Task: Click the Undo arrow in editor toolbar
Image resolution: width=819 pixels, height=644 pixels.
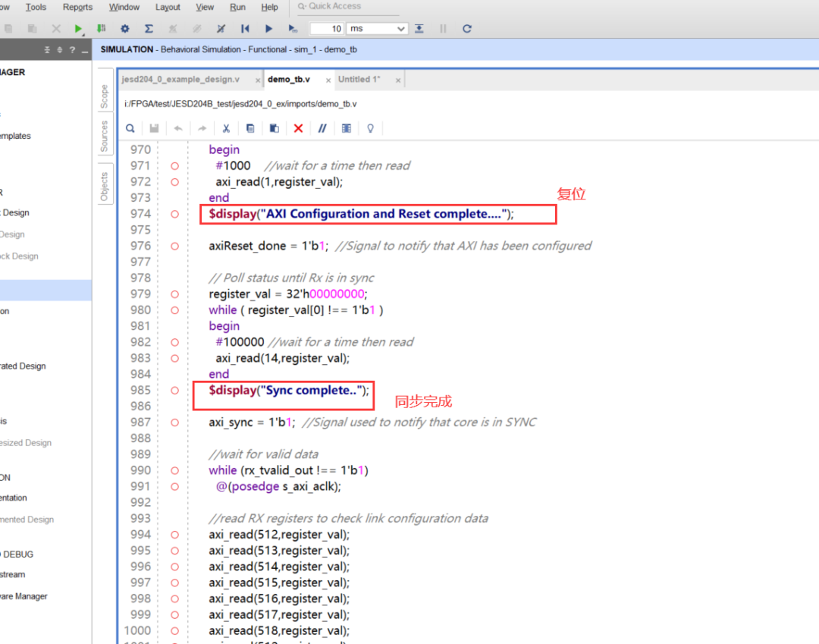Action: tap(178, 128)
